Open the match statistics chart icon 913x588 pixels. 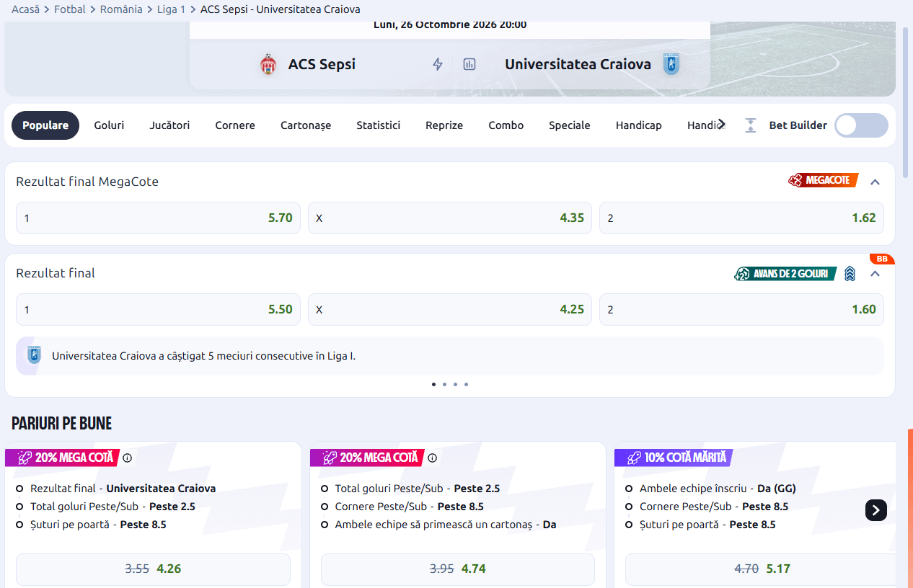click(x=469, y=64)
